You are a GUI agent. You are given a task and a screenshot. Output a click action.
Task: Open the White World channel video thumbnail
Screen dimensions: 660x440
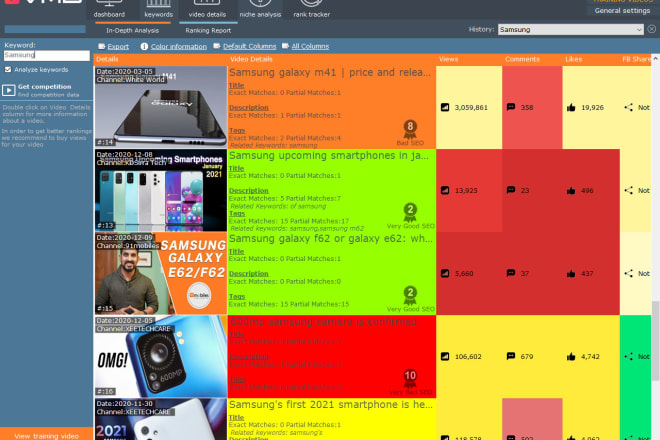click(x=161, y=107)
